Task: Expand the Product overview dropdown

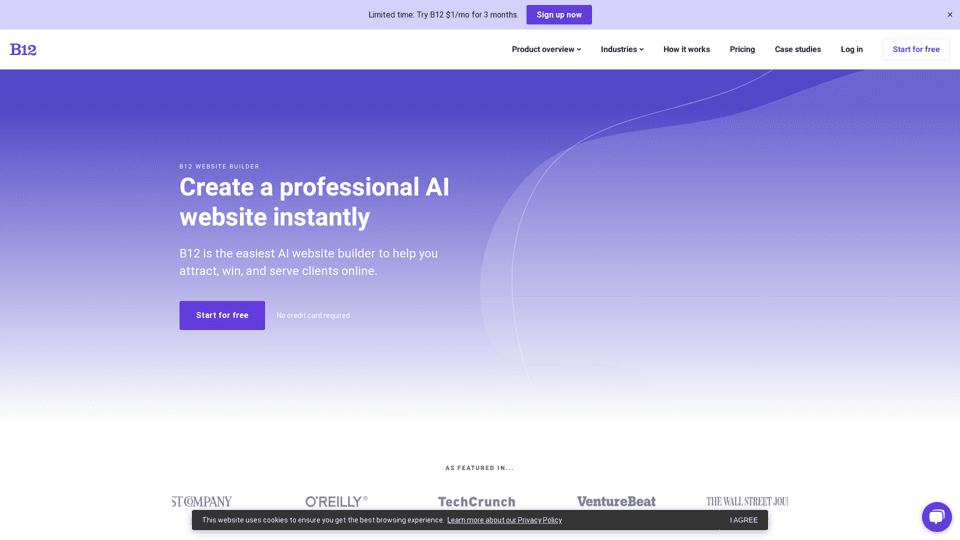Action: (x=546, y=50)
